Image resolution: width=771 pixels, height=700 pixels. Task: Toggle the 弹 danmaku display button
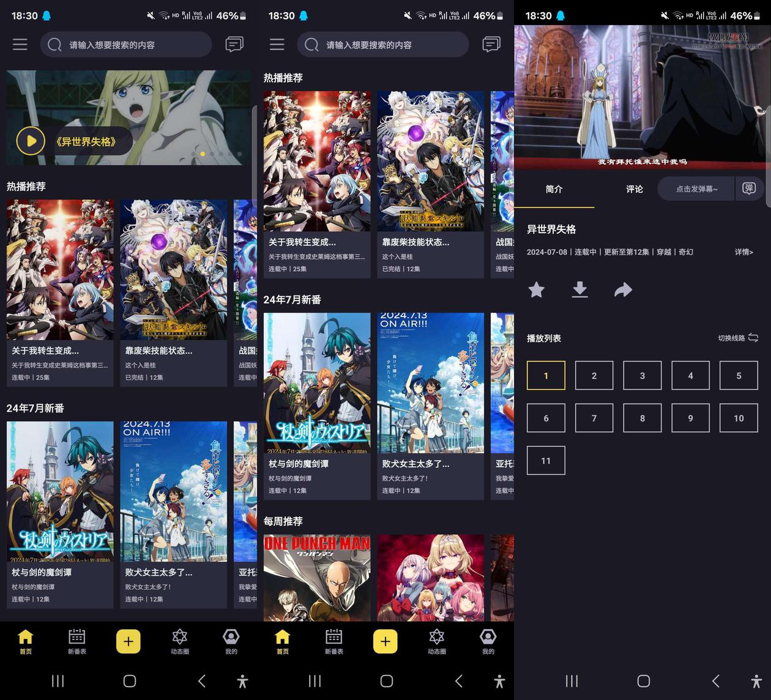tap(749, 188)
